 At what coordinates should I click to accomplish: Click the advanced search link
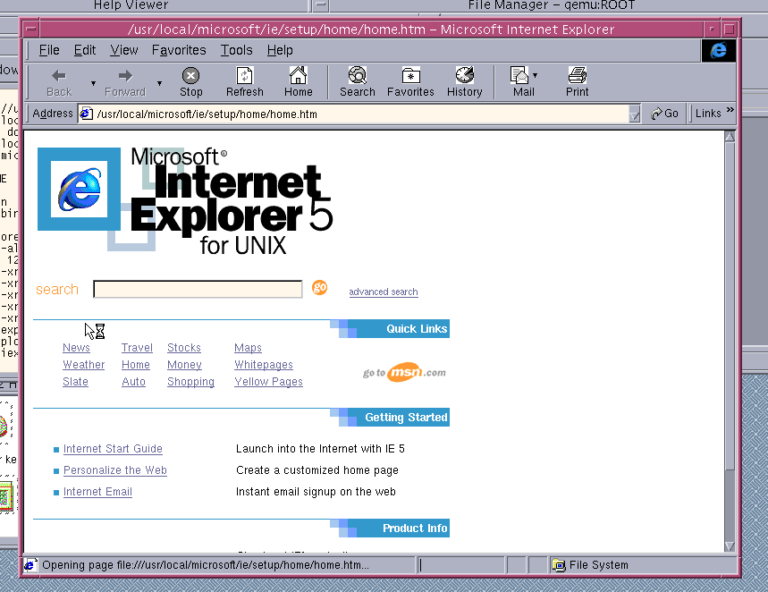tap(383, 292)
